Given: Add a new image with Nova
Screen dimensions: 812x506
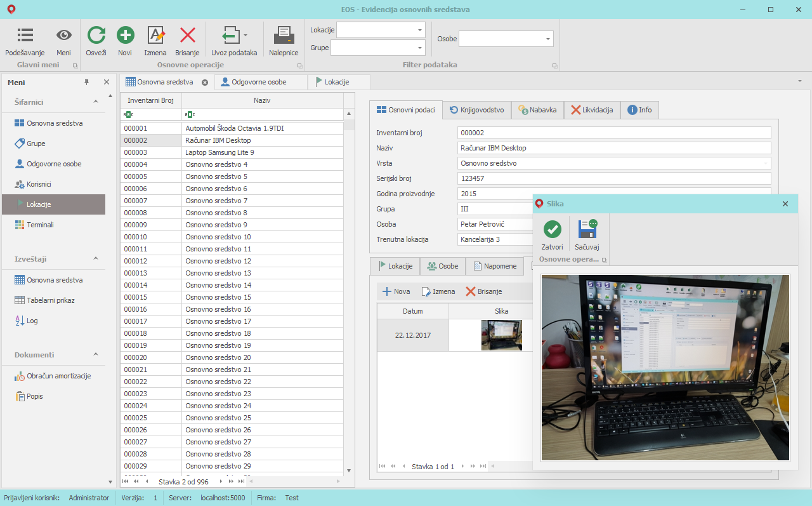Looking at the screenshot, I should (x=396, y=291).
